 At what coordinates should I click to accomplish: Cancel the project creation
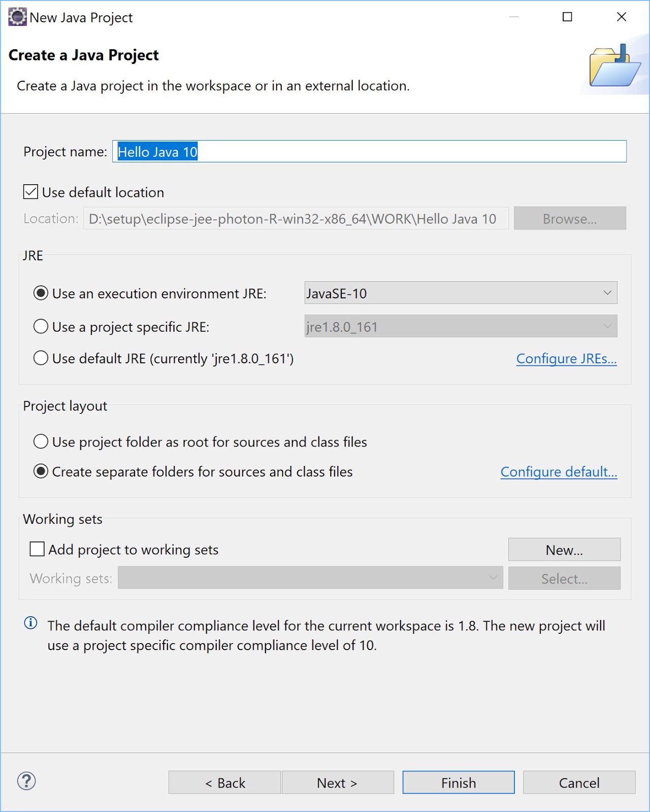pyautogui.click(x=579, y=783)
